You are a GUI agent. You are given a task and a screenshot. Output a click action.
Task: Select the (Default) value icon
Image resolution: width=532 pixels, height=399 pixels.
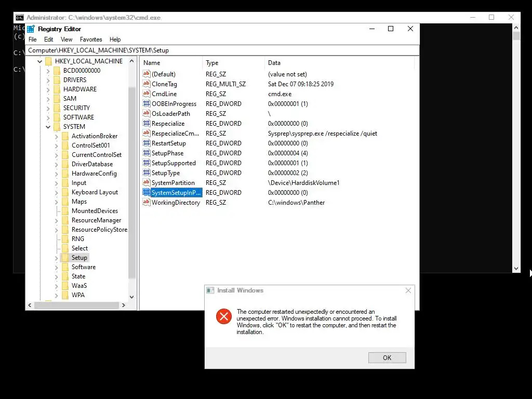pos(146,74)
